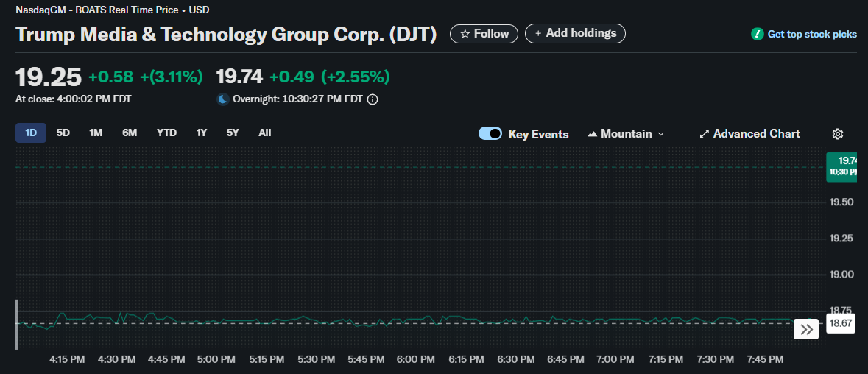Open the Advanced Chart view
This screenshot has height=374, width=868.
click(749, 134)
